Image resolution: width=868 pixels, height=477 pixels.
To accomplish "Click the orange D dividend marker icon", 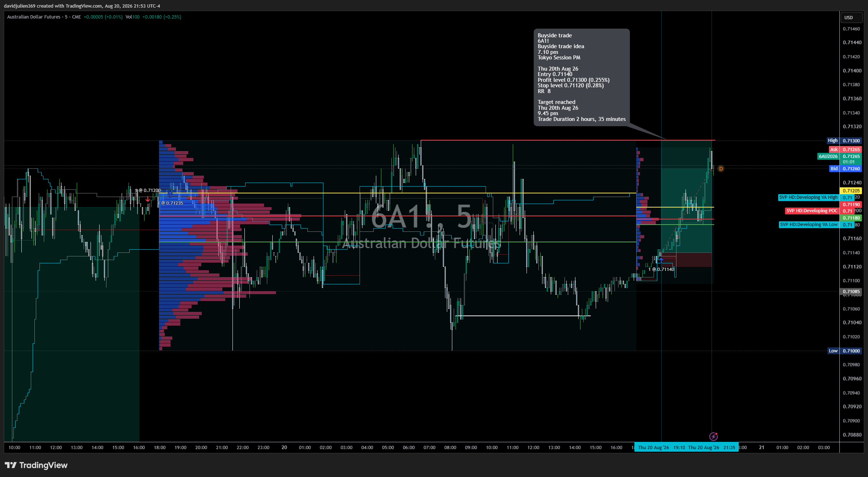I will click(x=721, y=169).
